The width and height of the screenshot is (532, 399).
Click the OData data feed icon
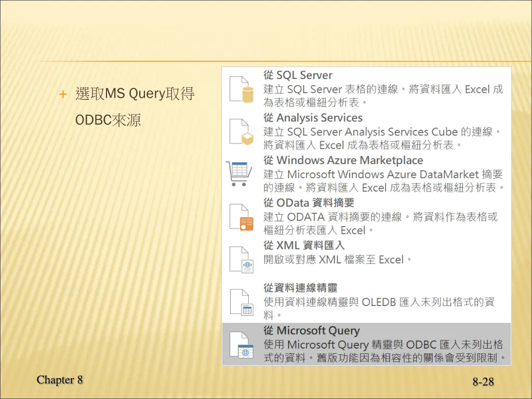[241, 217]
